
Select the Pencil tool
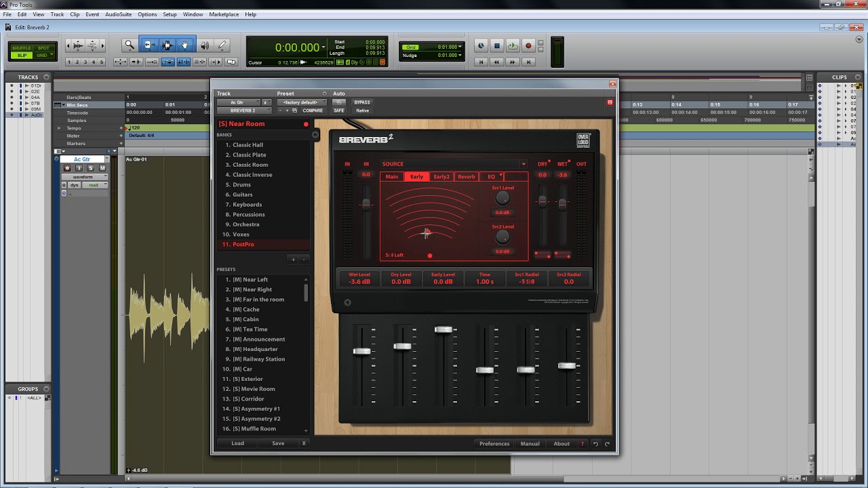(222, 45)
